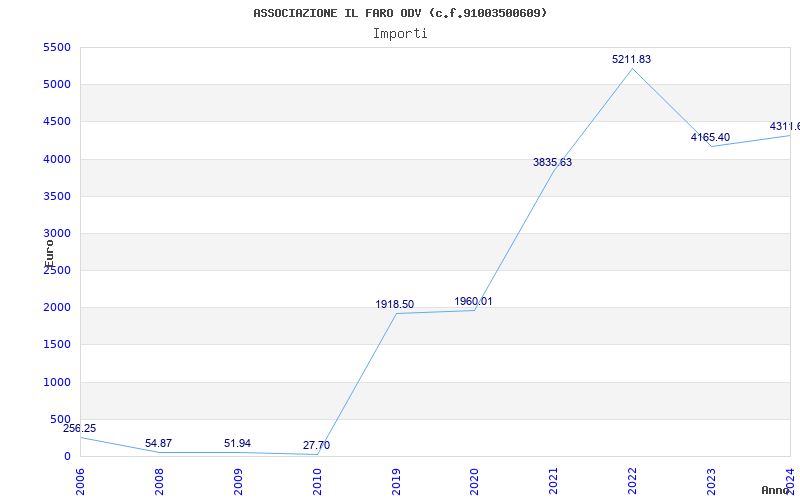This screenshot has width=800, height=500.
Task: Click the 1000 value on the Euro axis
Action: point(57,382)
